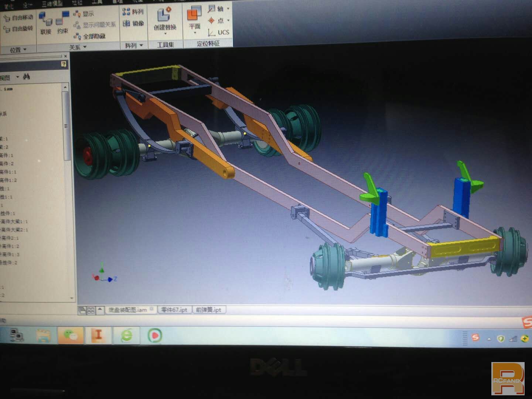This screenshot has width=532, height=399.
Task: Create a UCS coordinate system
Action: point(218,32)
